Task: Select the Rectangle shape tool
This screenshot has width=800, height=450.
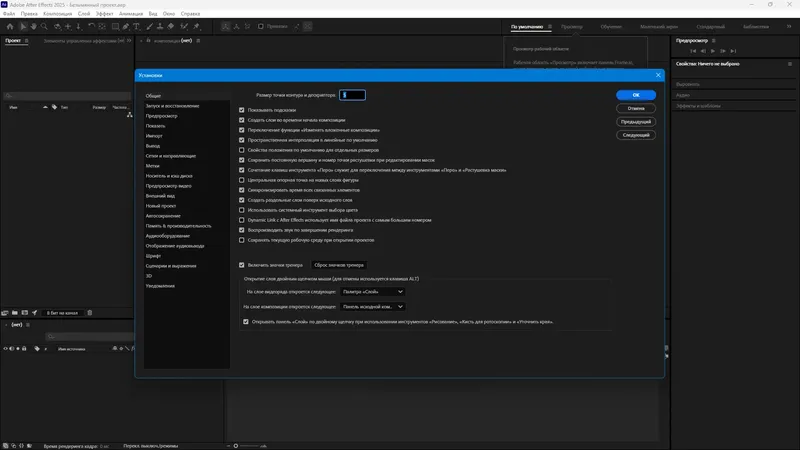Action: pos(116,27)
